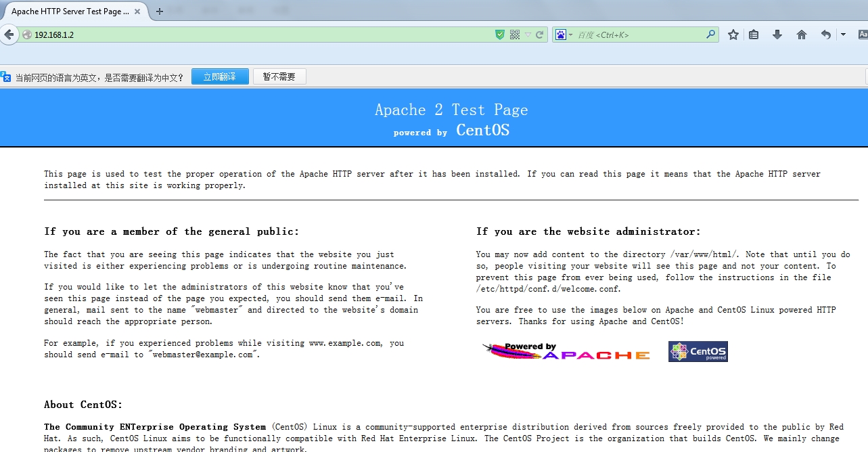868x452 pixels.
Task: Click the Apache 2 Test Page heading
Action: click(x=451, y=110)
